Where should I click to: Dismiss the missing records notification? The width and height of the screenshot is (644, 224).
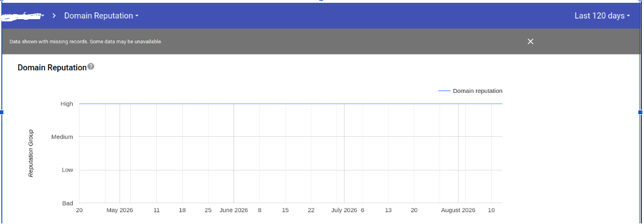click(530, 42)
